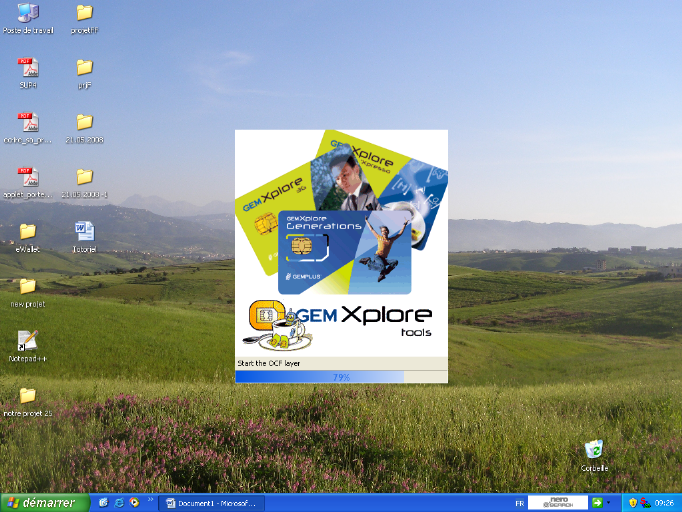
Task: Click the splash screen loading progress bar
Action: [x=341, y=377]
